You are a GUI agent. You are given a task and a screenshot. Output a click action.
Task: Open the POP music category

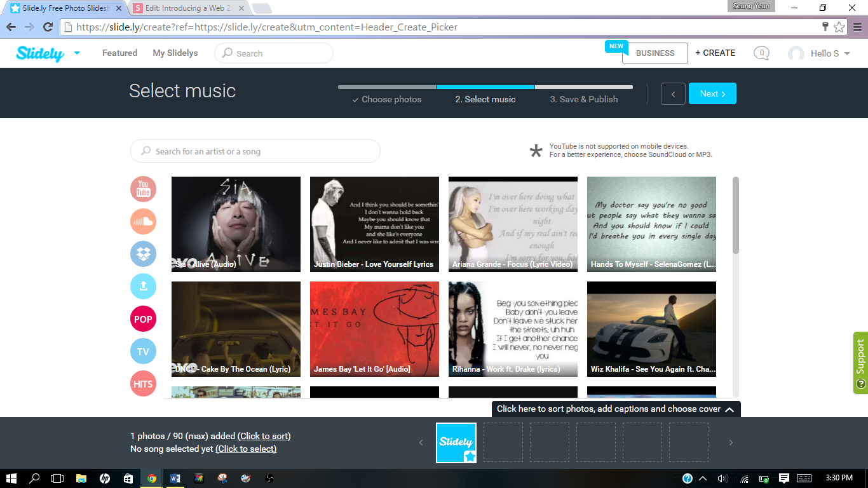coord(143,319)
